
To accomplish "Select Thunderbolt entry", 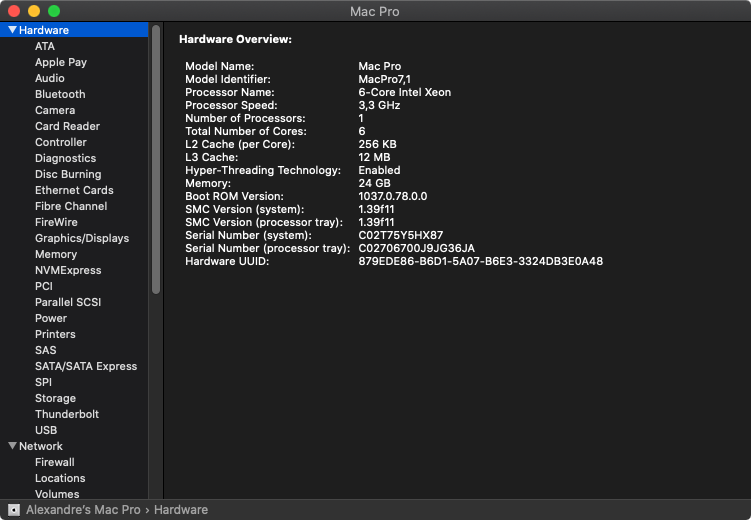I will [67, 414].
